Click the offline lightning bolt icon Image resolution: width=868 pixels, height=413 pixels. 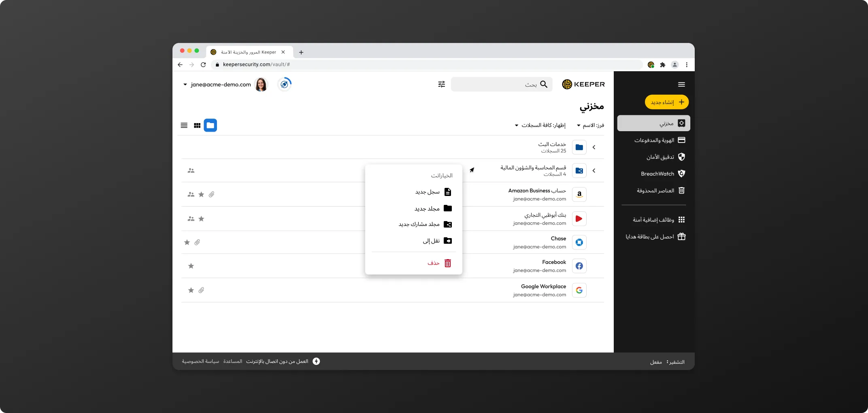(x=316, y=361)
